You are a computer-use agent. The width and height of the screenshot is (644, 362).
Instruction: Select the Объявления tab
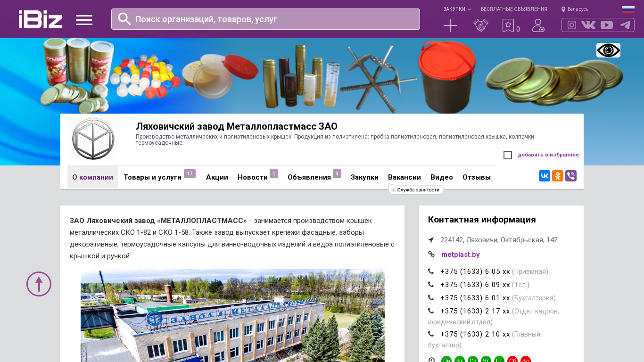309,177
